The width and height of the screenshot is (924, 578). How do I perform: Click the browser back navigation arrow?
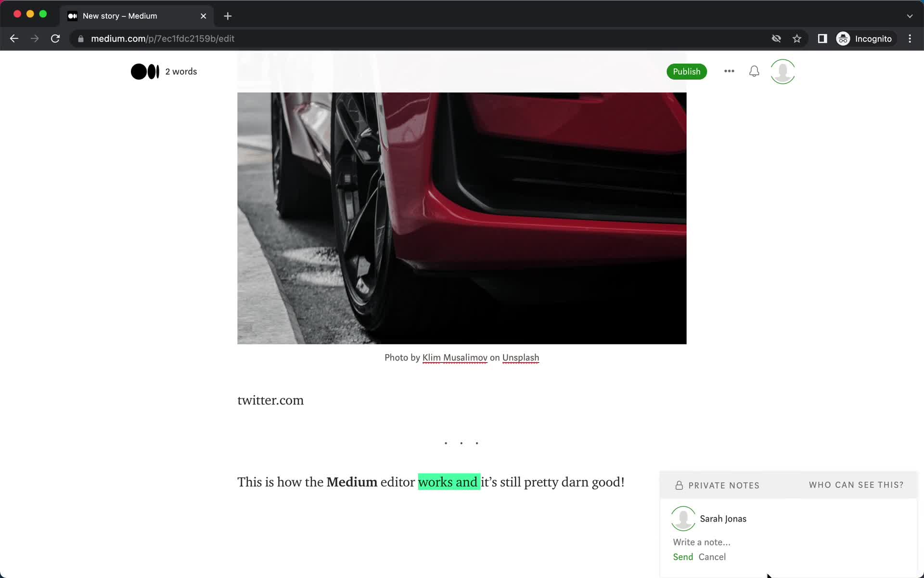[x=13, y=39]
